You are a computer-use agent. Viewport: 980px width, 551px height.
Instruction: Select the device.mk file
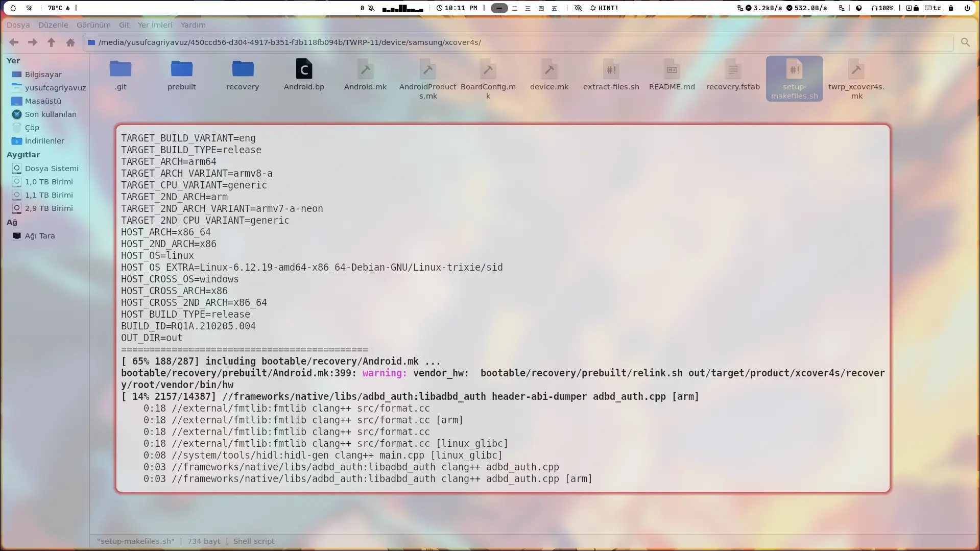point(549,76)
